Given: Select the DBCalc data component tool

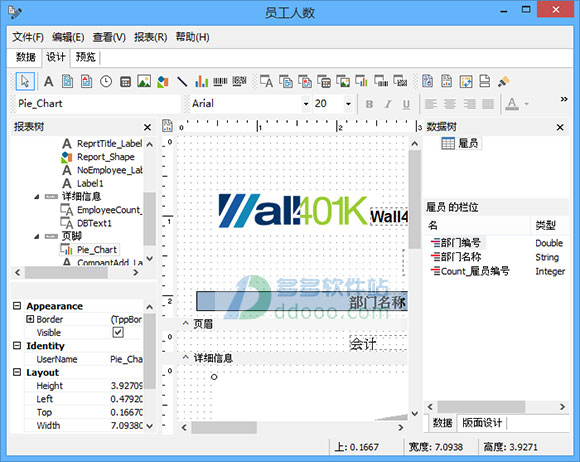Looking at the screenshot, I should click(x=324, y=81).
